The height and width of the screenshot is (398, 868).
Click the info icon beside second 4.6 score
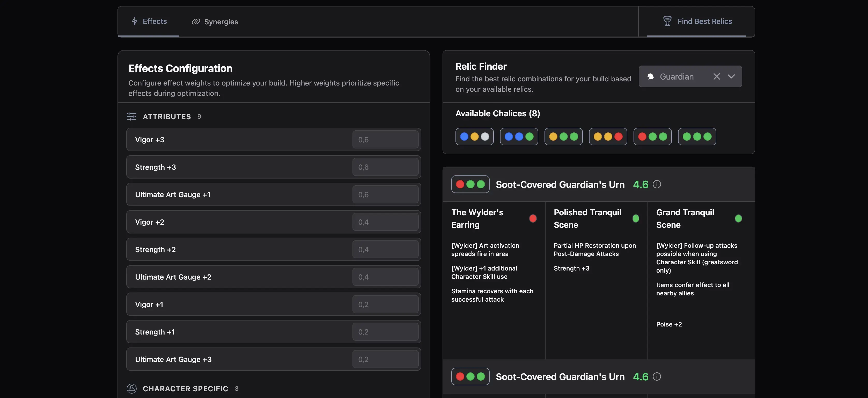tap(657, 376)
